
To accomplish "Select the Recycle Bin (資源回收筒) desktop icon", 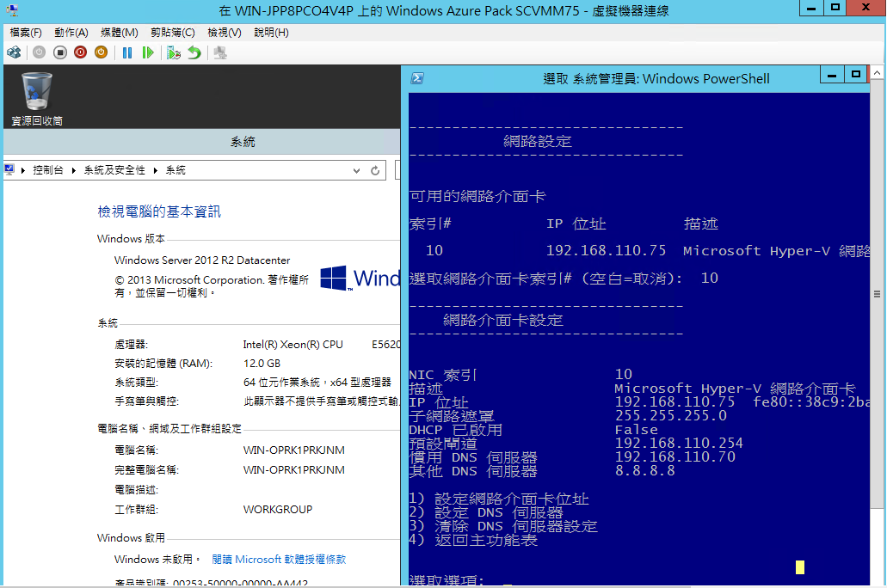I will [x=37, y=98].
